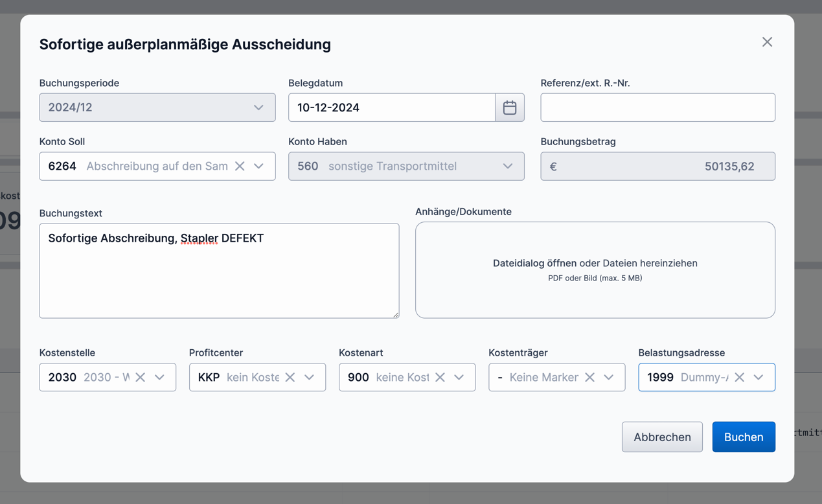
Task: Clear the Kostenträger marker selection
Action: tap(591, 376)
